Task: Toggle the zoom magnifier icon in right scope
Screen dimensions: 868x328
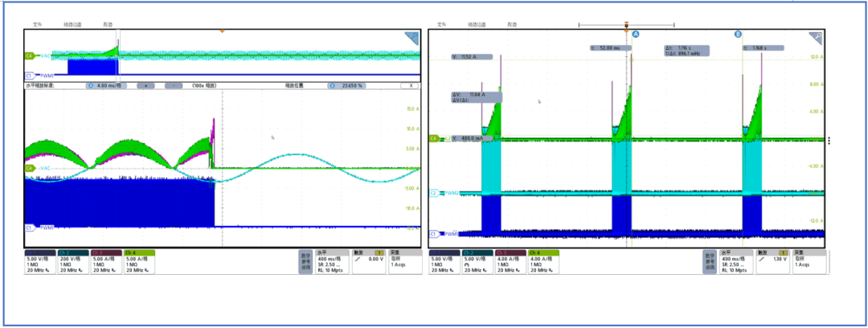Action: pos(816,38)
